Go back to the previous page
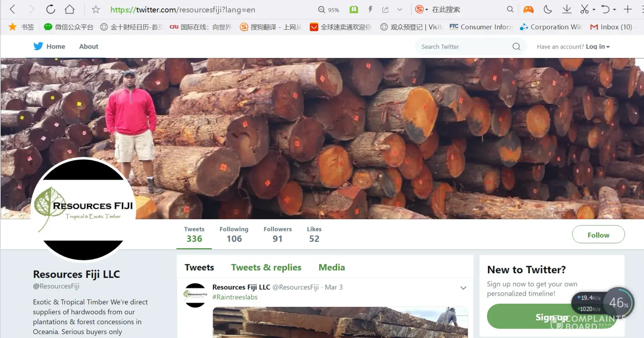 [x=13, y=9]
